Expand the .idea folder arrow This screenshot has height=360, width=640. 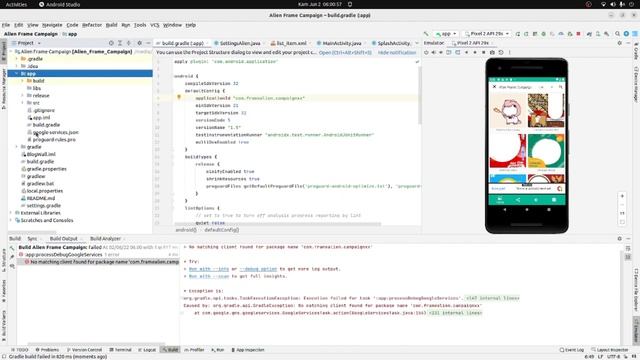pos(17,66)
